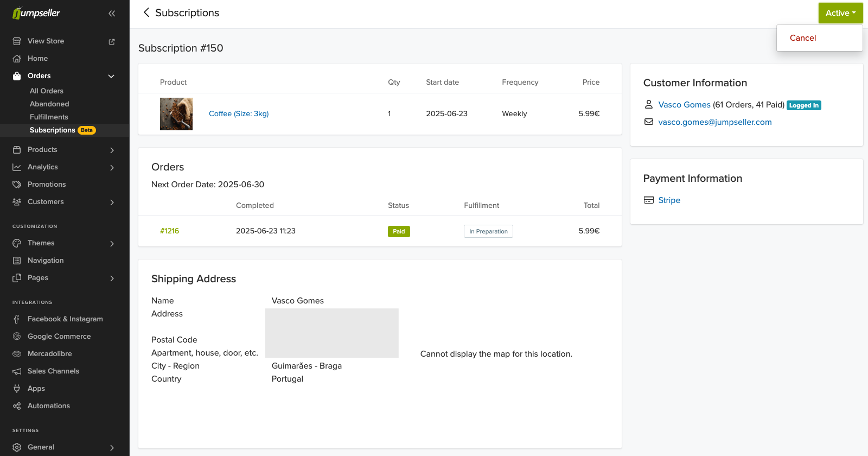Click the Themes palette icon
Screen dimensions: 868x456
17,243
